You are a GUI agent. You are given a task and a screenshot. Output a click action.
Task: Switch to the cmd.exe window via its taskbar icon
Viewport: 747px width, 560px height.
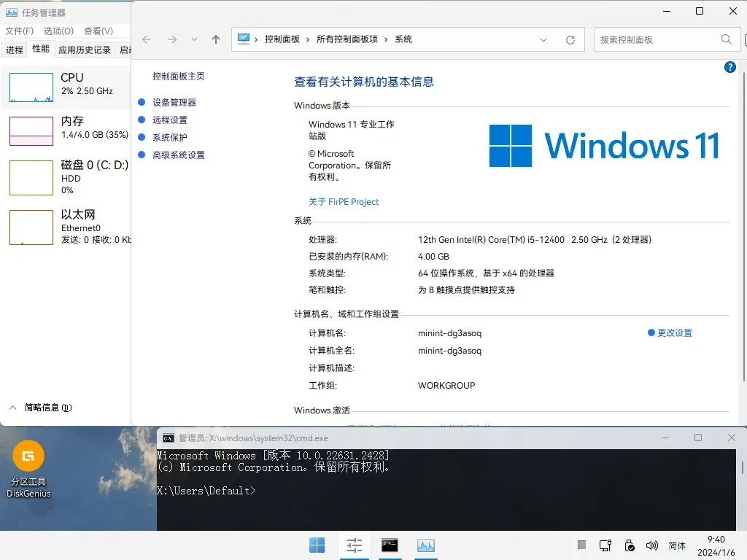coord(390,545)
